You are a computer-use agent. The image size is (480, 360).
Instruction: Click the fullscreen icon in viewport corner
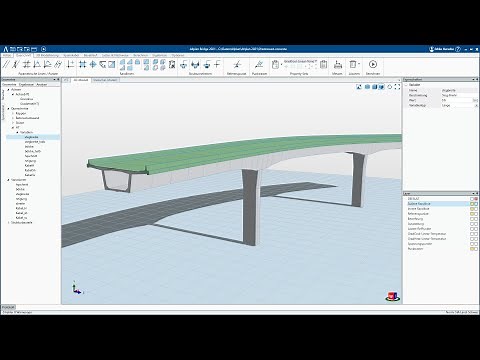point(397,87)
